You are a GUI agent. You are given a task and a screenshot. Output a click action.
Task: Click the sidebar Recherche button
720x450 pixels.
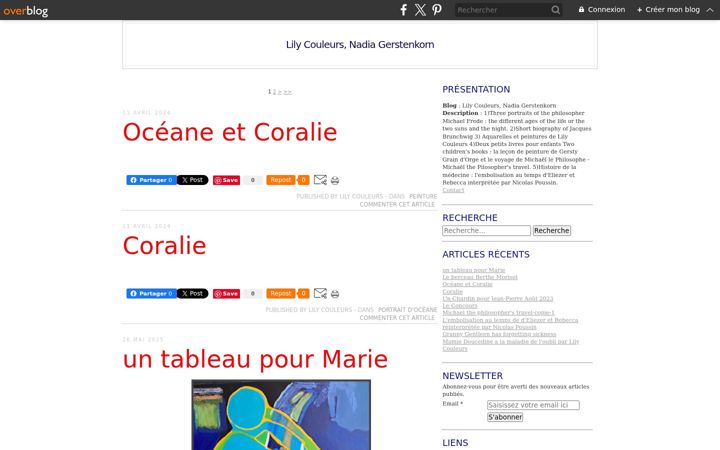[x=551, y=231]
